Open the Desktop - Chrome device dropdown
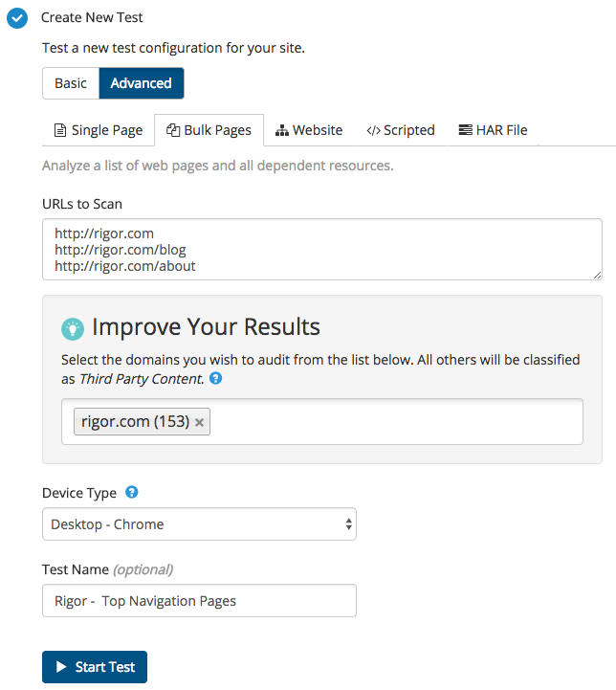 [199, 524]
